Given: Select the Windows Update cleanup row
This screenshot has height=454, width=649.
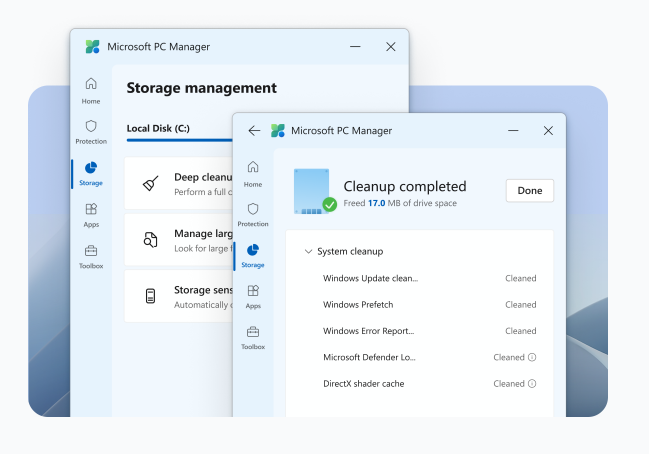Looking at the screenshot, I should [430, 278].
